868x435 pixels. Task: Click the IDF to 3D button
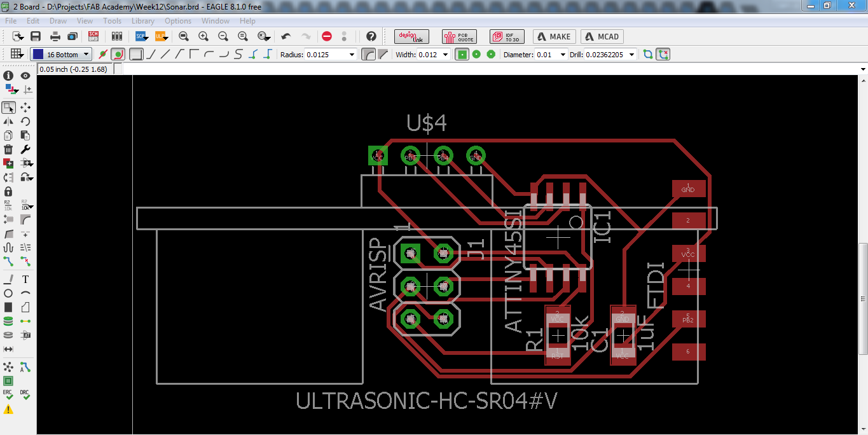click(x=507, y=36)
